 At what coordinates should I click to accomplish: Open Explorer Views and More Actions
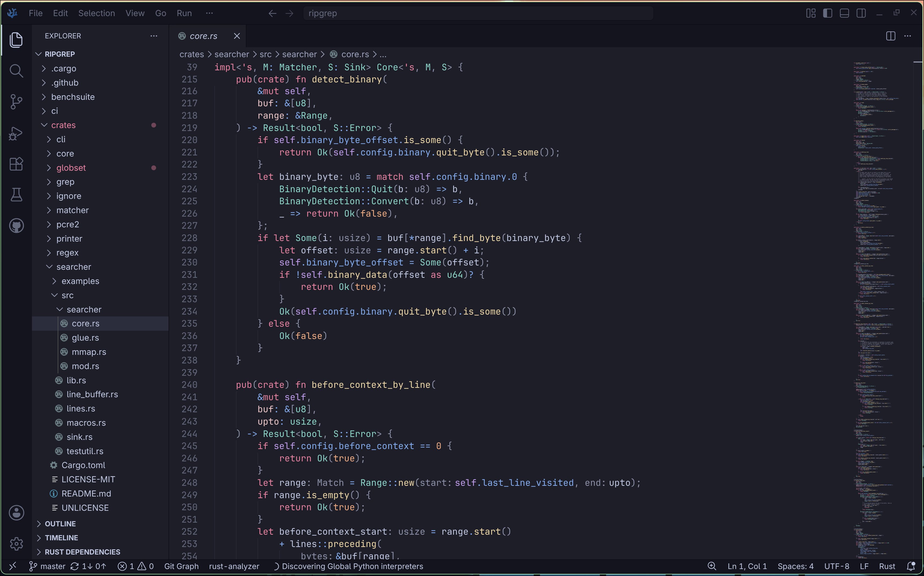(x=154, y=36)
